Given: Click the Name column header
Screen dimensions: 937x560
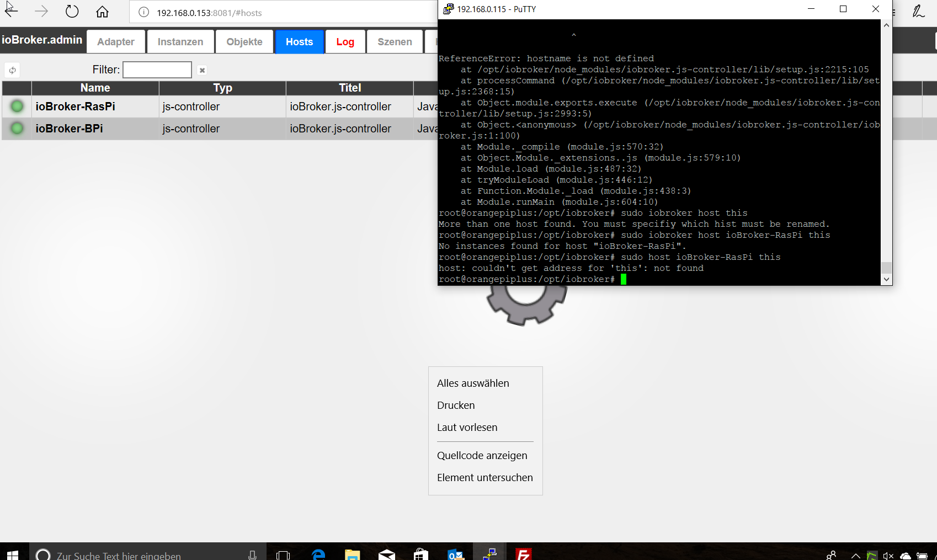Looking at the screenshot, I should 95,88.
